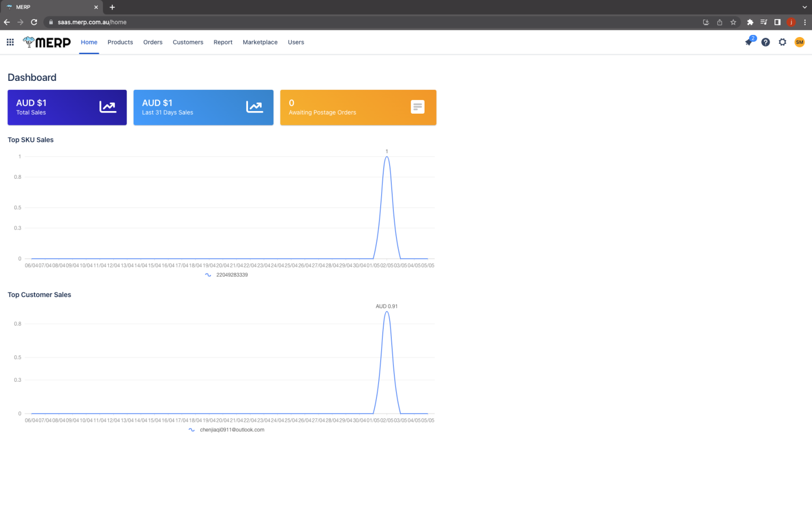Image resolution: width=812 pixels, height=506 pixels.
Task: Click the browser address bar URL
Action: (x=92, y=22)
